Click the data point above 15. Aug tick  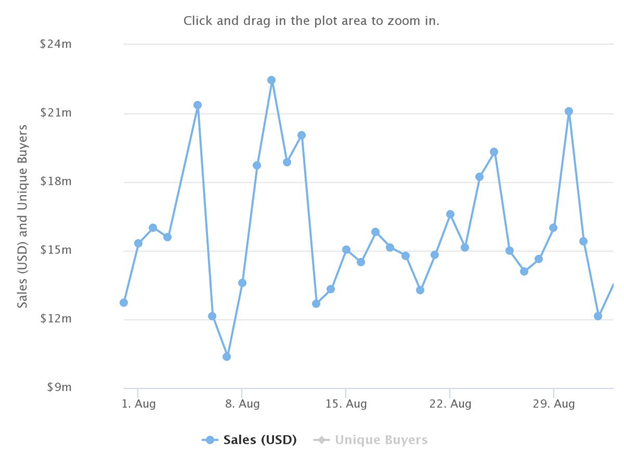click(x=346, y=250)
